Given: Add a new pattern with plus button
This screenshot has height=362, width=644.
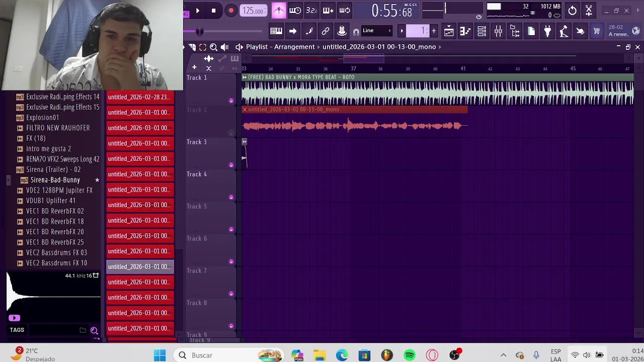Looking at the screenshot, I should (434, 31).
